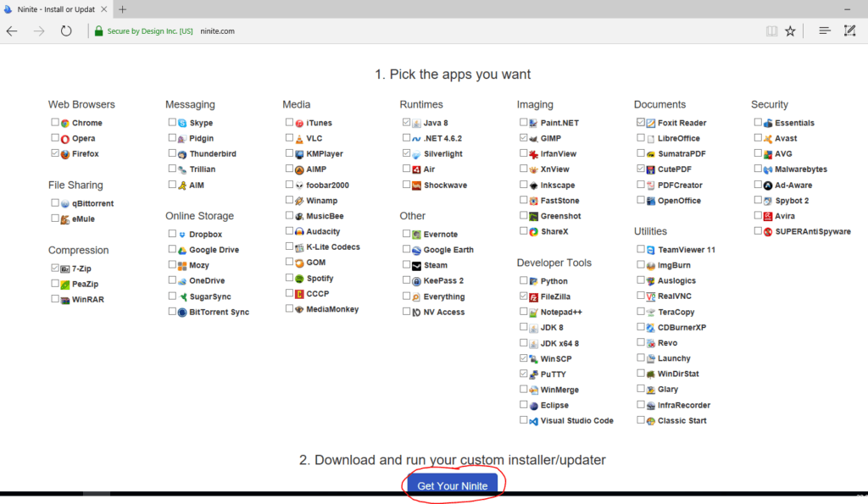This screenshot has height=504, width=868.
Task: Click the iTunes icon
Action: coord(299,124)
